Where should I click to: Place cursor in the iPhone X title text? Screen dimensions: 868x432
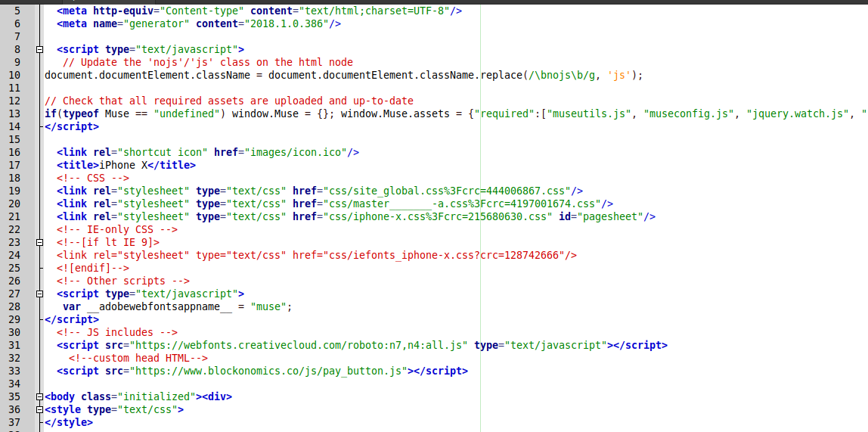[x=122, y=165]
